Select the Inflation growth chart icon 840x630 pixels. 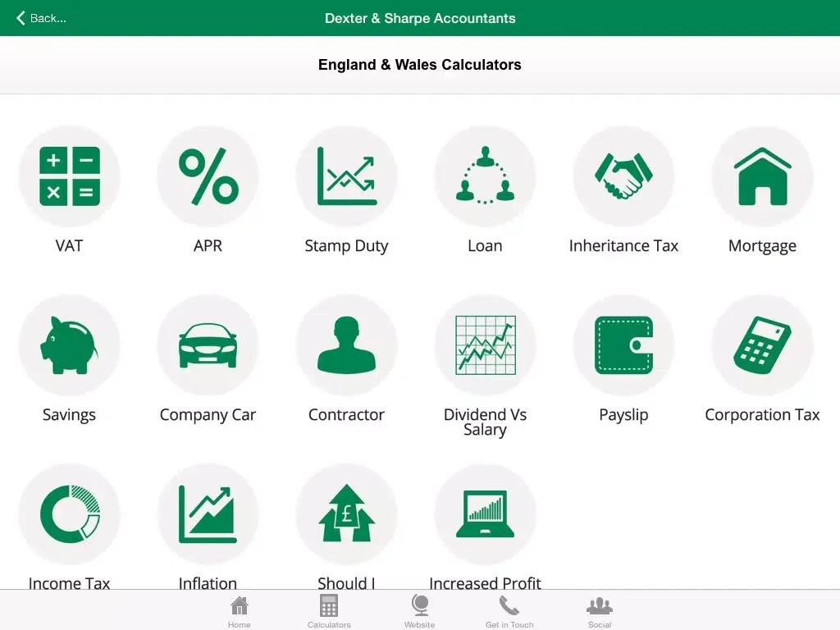[208, 514]
